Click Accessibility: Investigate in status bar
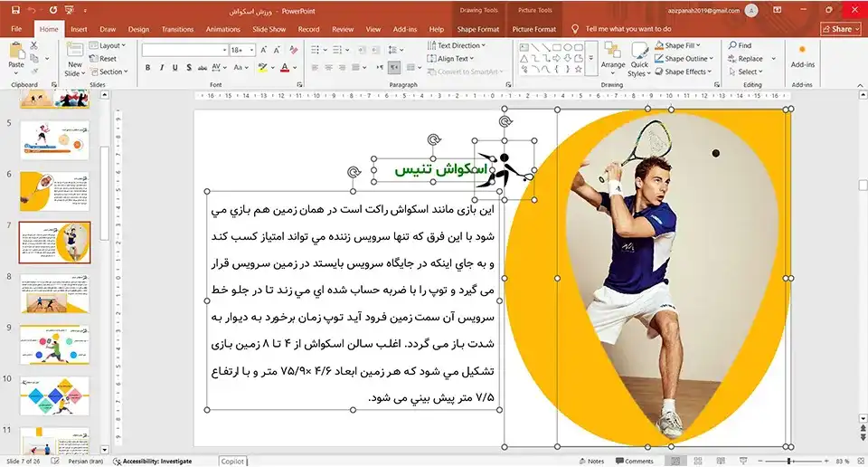This screenshot has height=467, width=868. [x=153, y=461]
